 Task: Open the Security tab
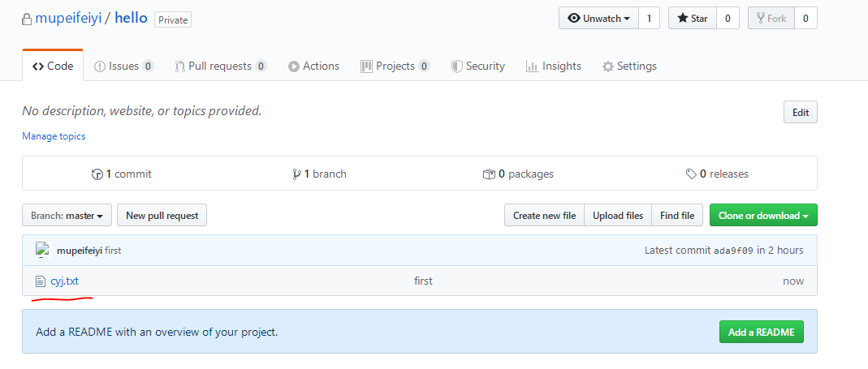coord(478,67)
